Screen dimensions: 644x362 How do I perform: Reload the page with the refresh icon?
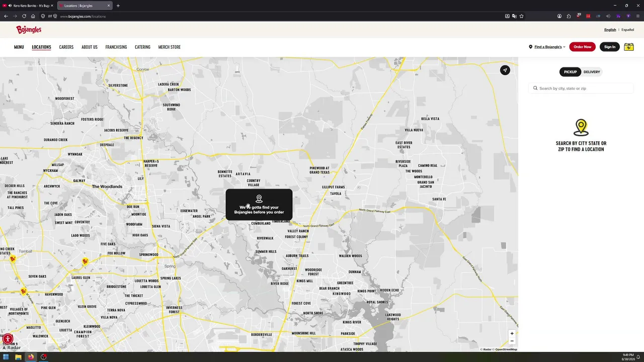tap(24, 16)
